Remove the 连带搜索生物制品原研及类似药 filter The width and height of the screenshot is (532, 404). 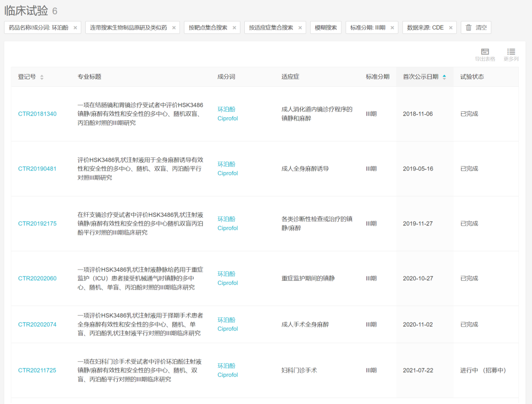pyautogui.click(x=174, y=28)
